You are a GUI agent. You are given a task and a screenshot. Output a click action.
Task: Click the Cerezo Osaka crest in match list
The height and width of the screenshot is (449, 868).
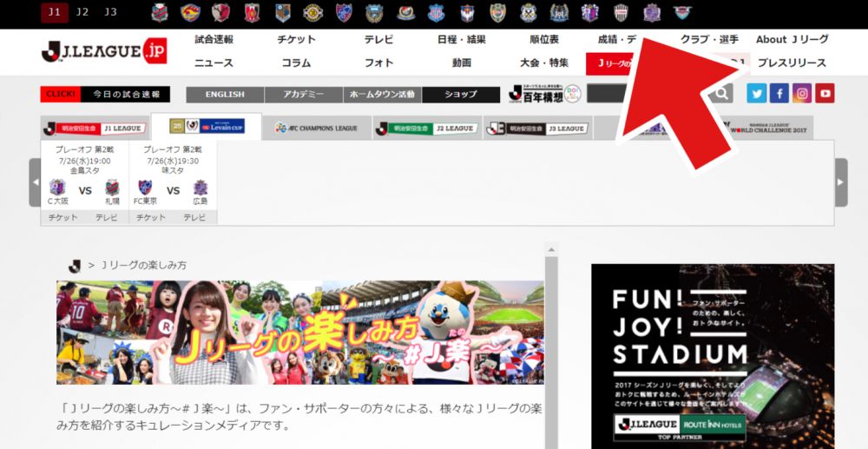click(56, 188)
